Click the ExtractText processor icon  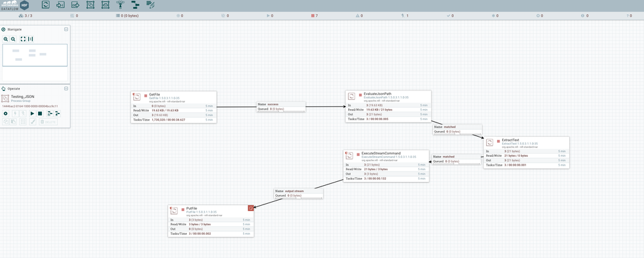point(489,142)
